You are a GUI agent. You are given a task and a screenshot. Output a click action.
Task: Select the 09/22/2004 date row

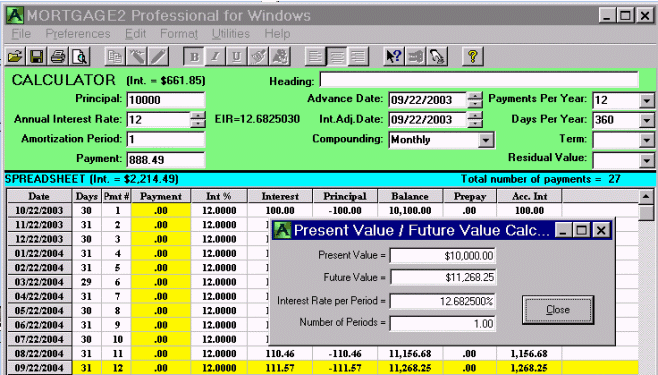point(39,368)
